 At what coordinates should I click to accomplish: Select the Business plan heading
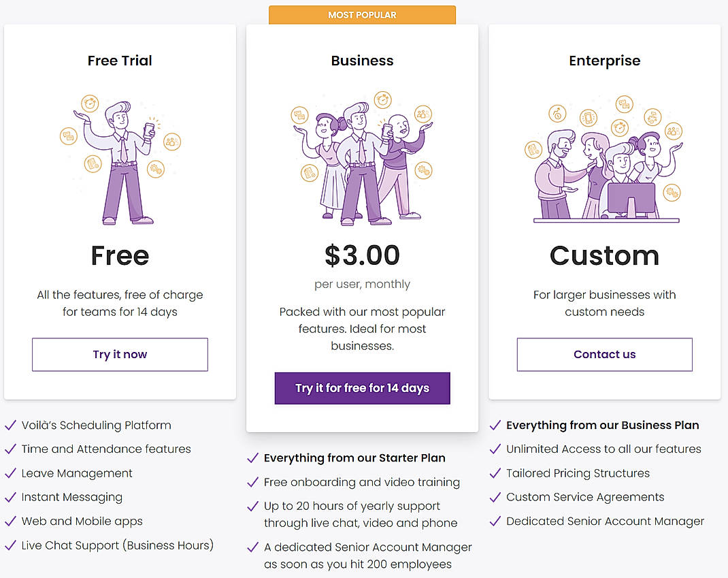tap(362, 61)
